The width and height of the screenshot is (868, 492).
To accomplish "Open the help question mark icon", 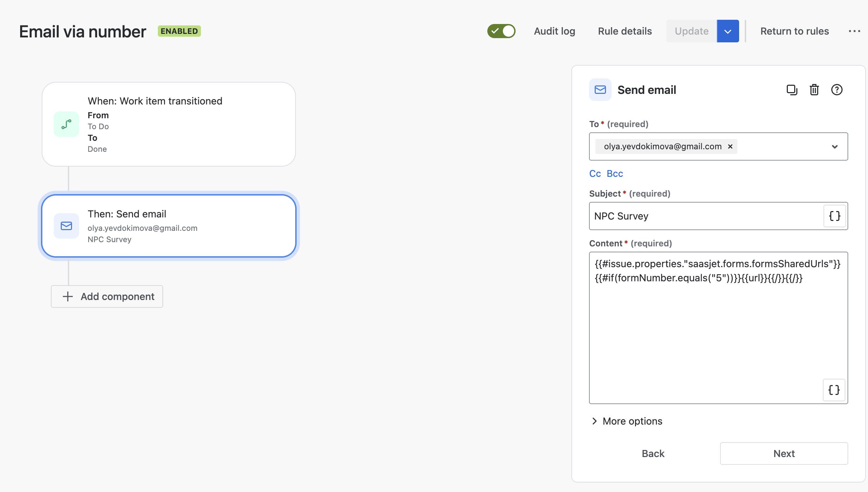I will pos(837,90).
